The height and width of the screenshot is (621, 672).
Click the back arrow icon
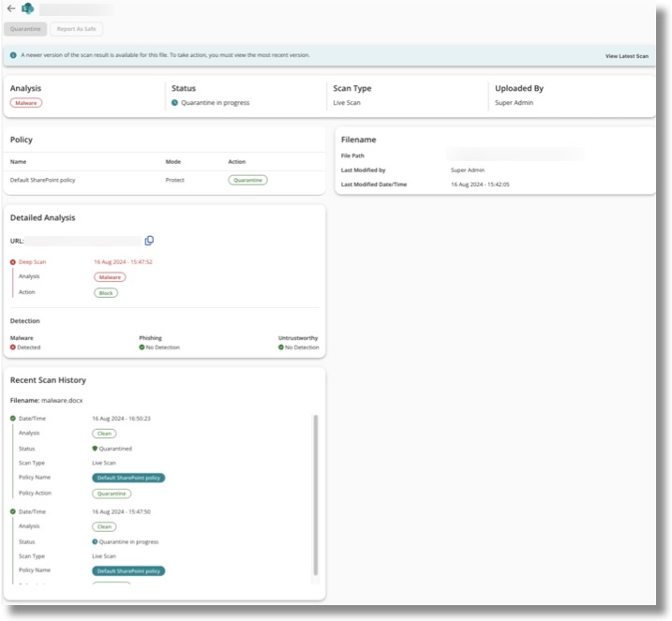[x=10, y=9]
